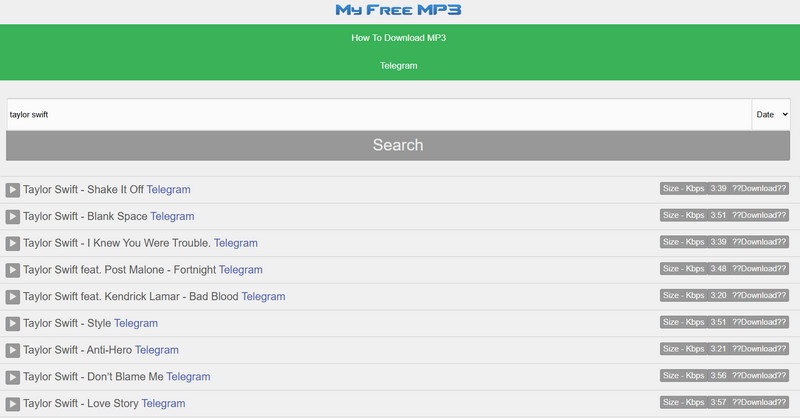The image size is (800, 418).
Task: Click the 3:39 duration on Shake It Off row
Action: tap(718, 188)
